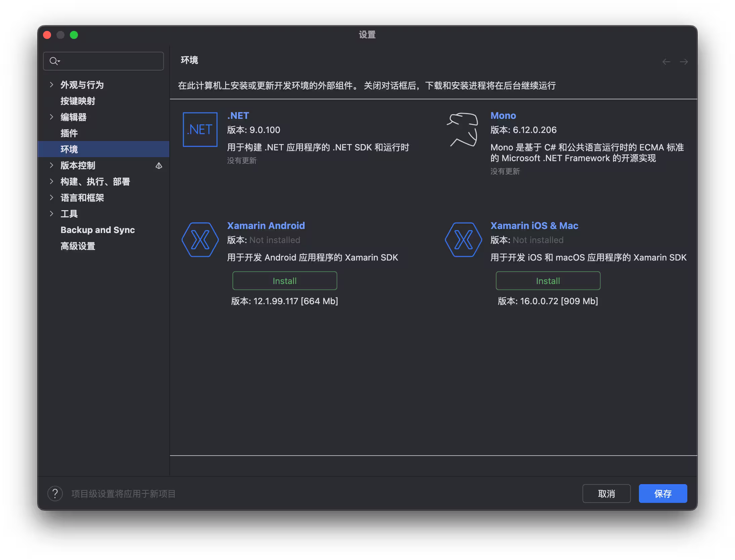Viewport: 735px width, 560px height.
Task: Zoom the window with the green button
Action: (x=74, y=35)
